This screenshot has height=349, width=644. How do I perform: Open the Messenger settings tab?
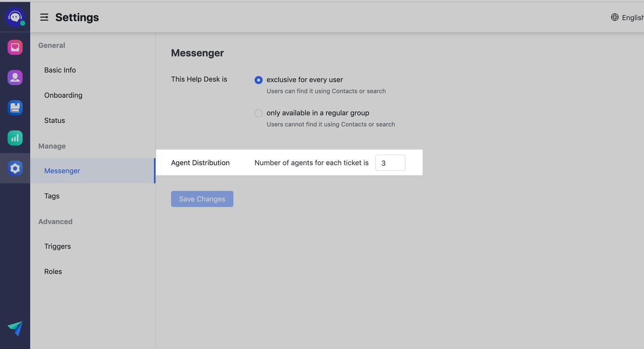tap(62, 170)
